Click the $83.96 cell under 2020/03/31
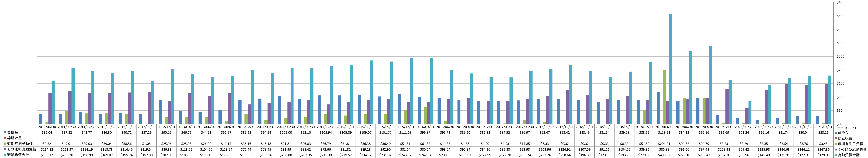868x158 pixels. click(744, 155)
